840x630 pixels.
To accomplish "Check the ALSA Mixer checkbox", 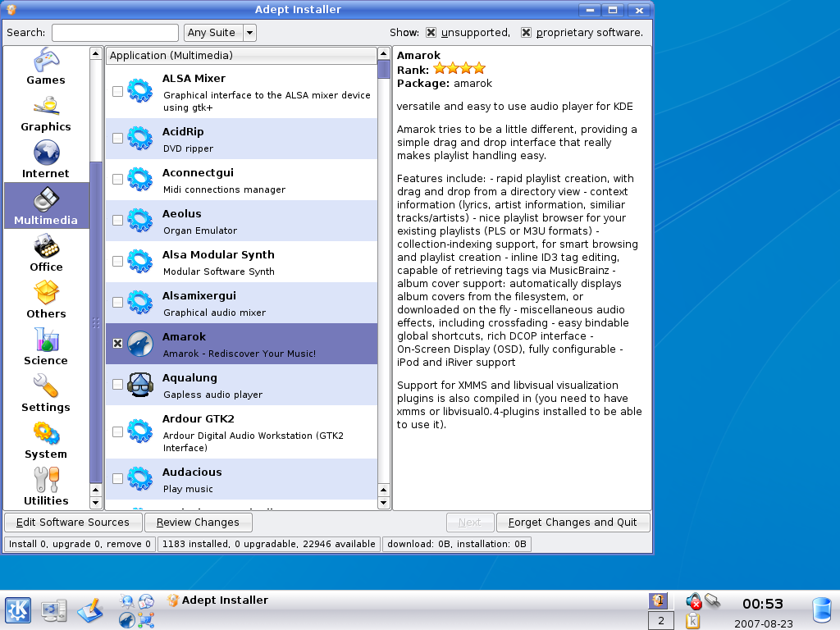I will click(118, 92).
